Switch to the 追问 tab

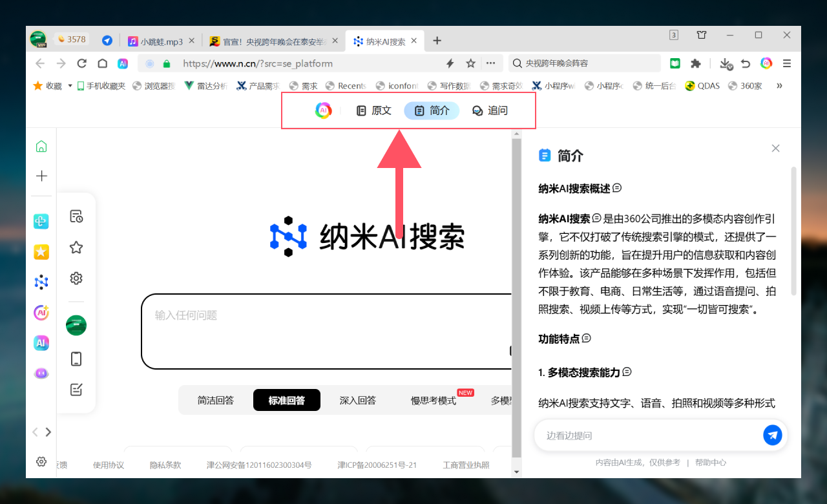point(490,110)
